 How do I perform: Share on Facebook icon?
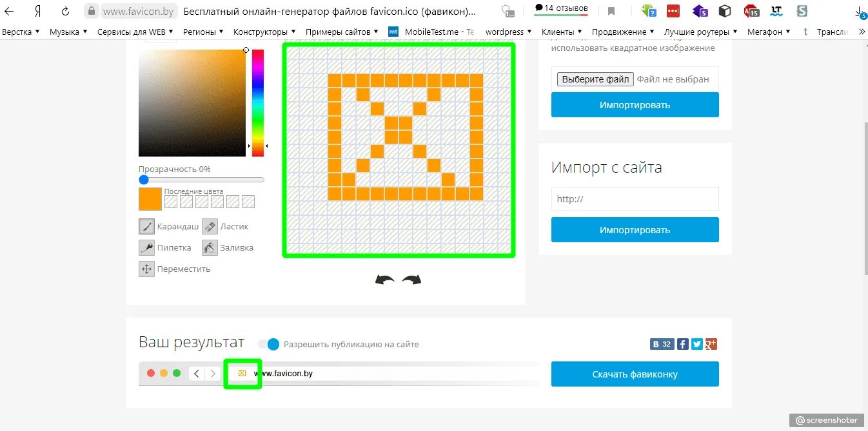pyautogui.click(x=683, y=344)
